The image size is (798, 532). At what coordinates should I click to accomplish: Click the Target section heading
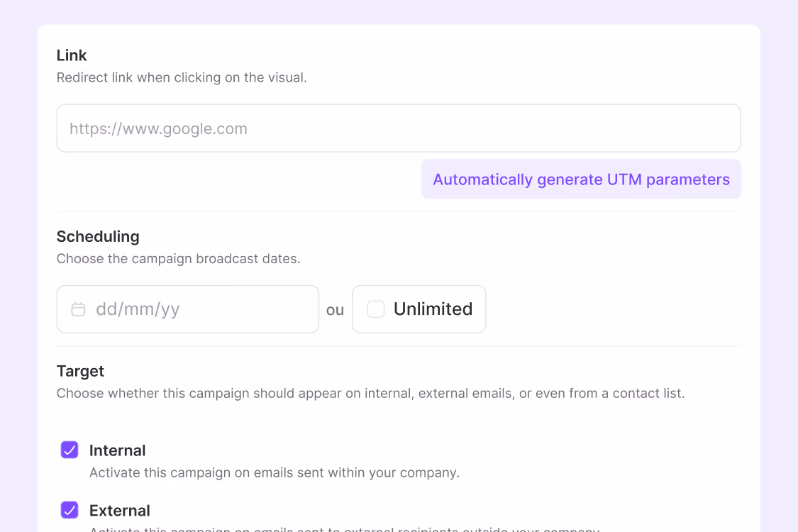[x=80, y=371]
